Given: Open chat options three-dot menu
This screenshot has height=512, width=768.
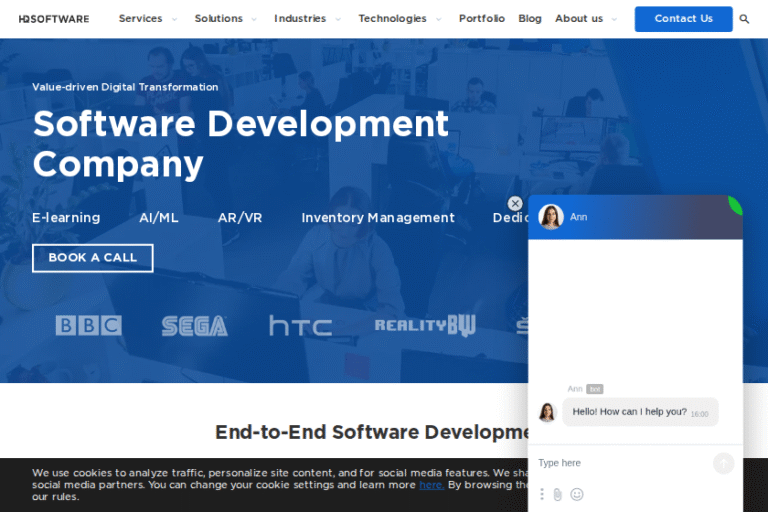Looking at the screenshot, I should tap(542, 494).
